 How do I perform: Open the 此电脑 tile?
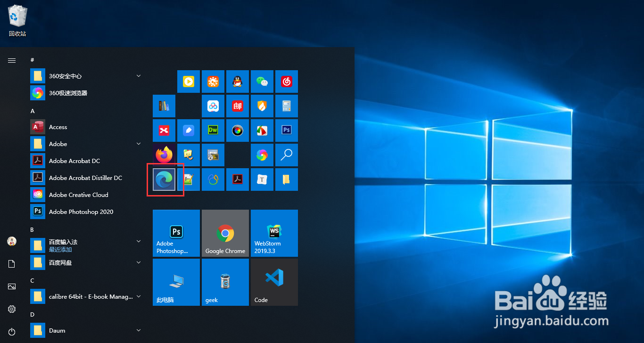176,282
